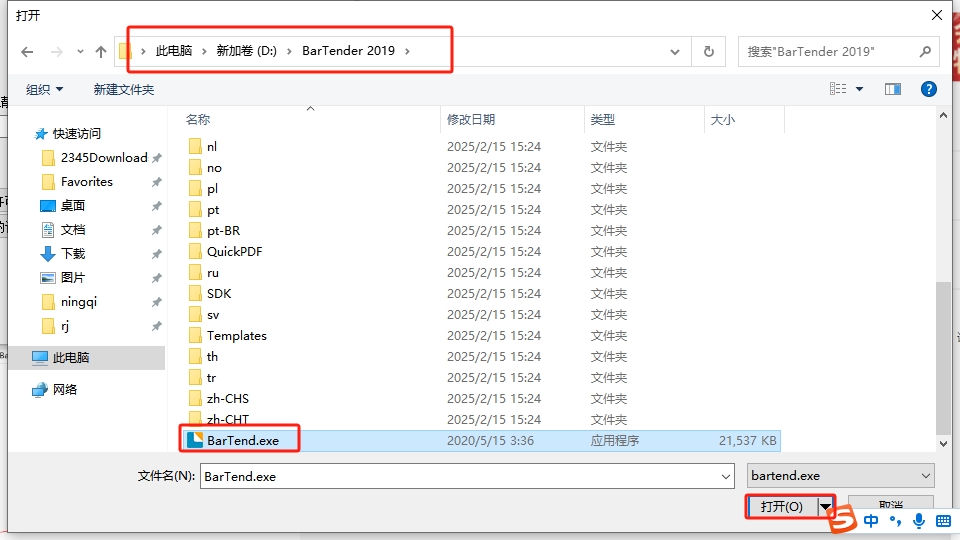960x540 pixels.
Task: Open rj quick access folder
Action: [x=65, y=326]
